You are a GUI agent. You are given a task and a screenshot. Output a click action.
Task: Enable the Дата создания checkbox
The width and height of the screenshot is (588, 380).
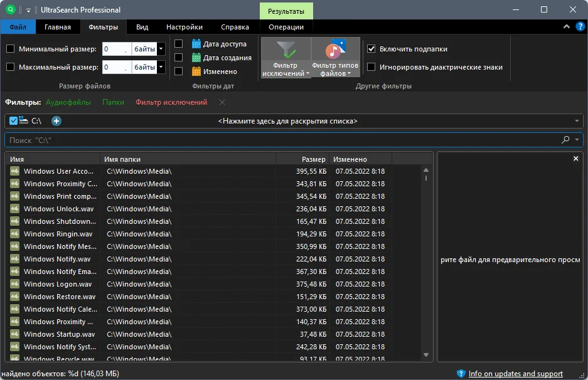pos(178,57)
